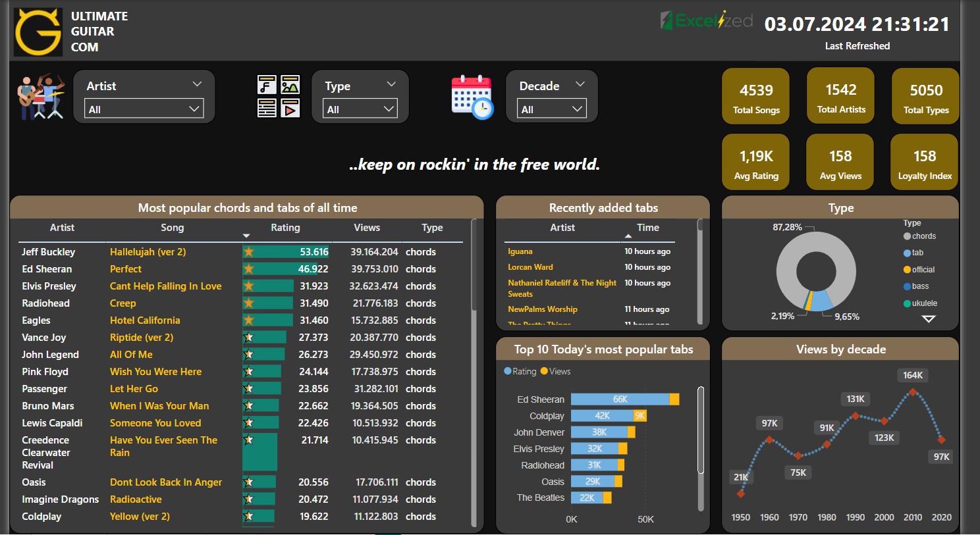Click the NewPalms Worship entry
Viewport: 980px width, 535px height.
pyautogui.click(x=543, y=309)
